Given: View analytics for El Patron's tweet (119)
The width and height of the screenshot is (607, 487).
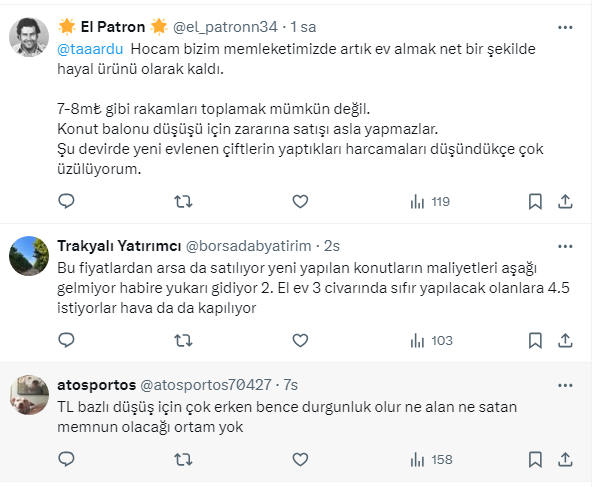Looking at the screenshot, I should [430, 202].
